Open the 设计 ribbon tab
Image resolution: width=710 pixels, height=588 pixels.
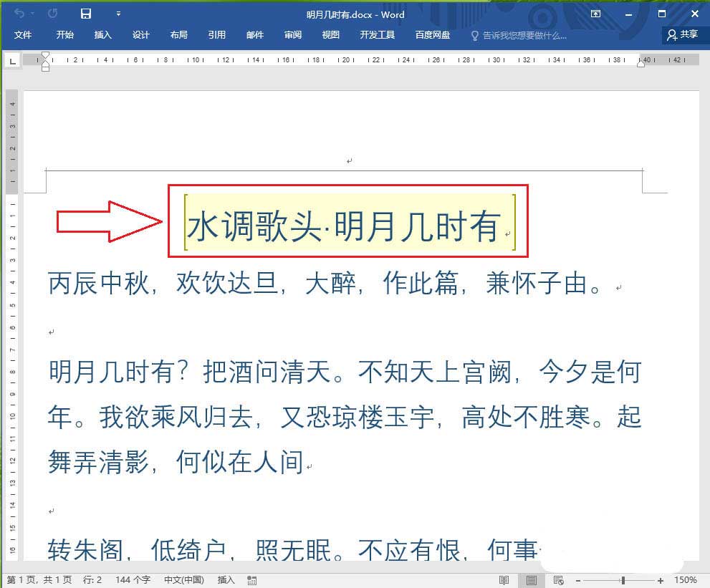click(141, 35)
